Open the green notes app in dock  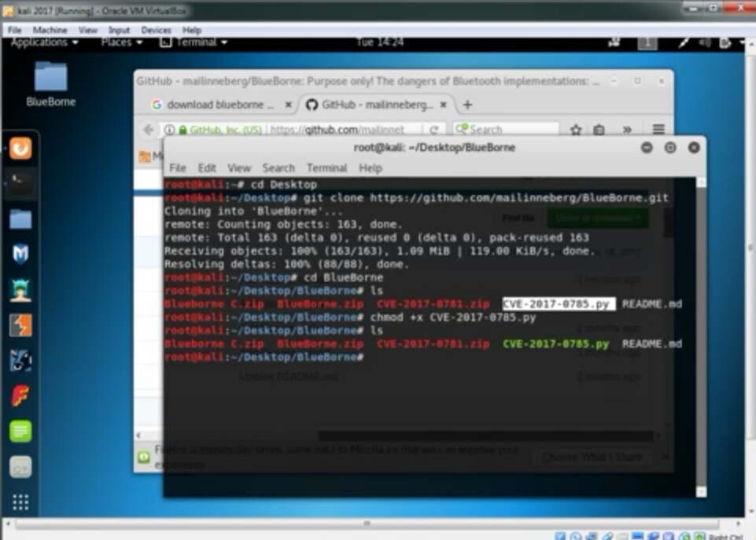(x=20, y=431)
